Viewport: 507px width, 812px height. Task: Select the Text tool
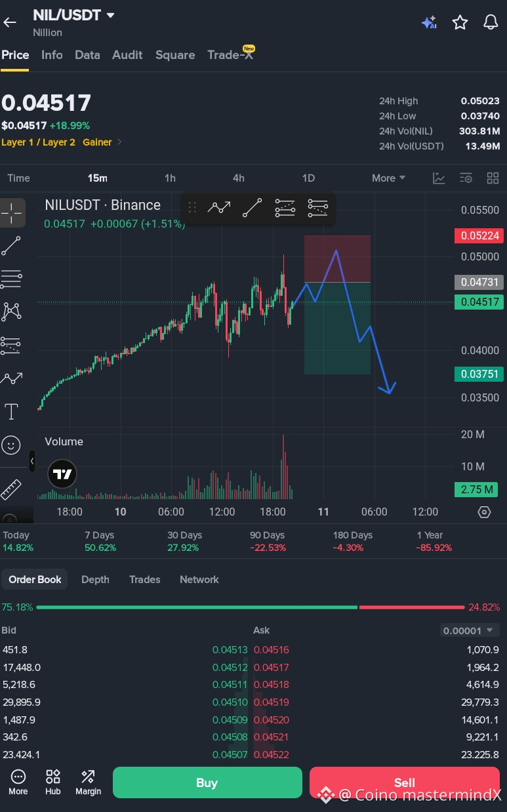[11, 412]
